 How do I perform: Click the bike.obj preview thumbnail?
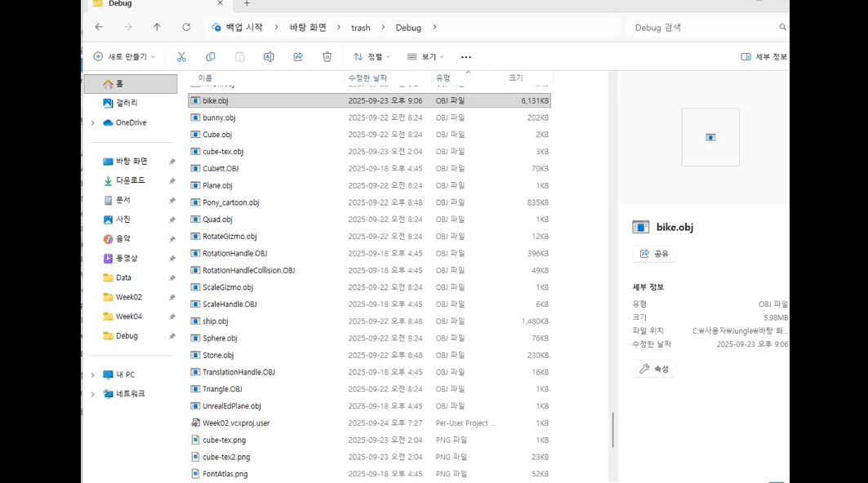point(710,137)
